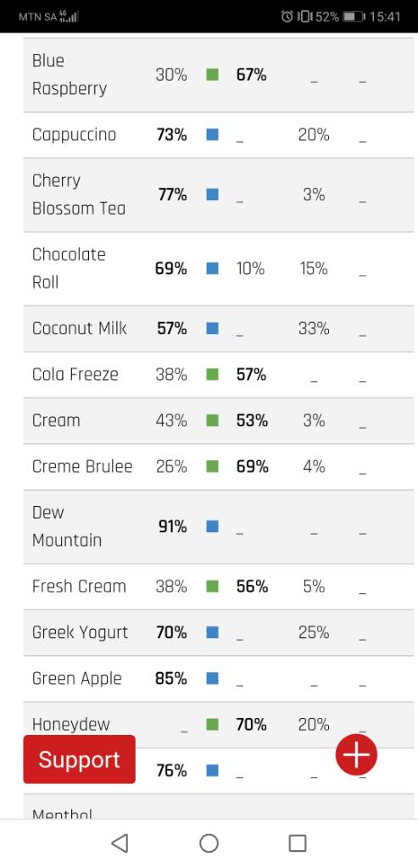The image size is (418, 868).
Task: Open recent apps square icon
Action: pyautogui.click(x=298, y=843)
